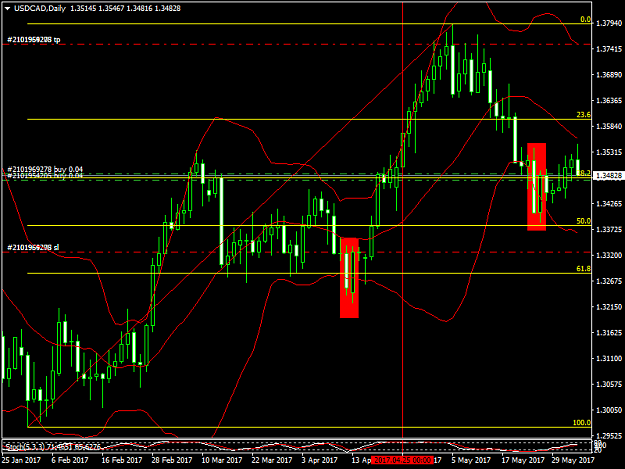The image size is (625, 469).
Task: Click price axis value 1.32675
Action: point(609,281)
